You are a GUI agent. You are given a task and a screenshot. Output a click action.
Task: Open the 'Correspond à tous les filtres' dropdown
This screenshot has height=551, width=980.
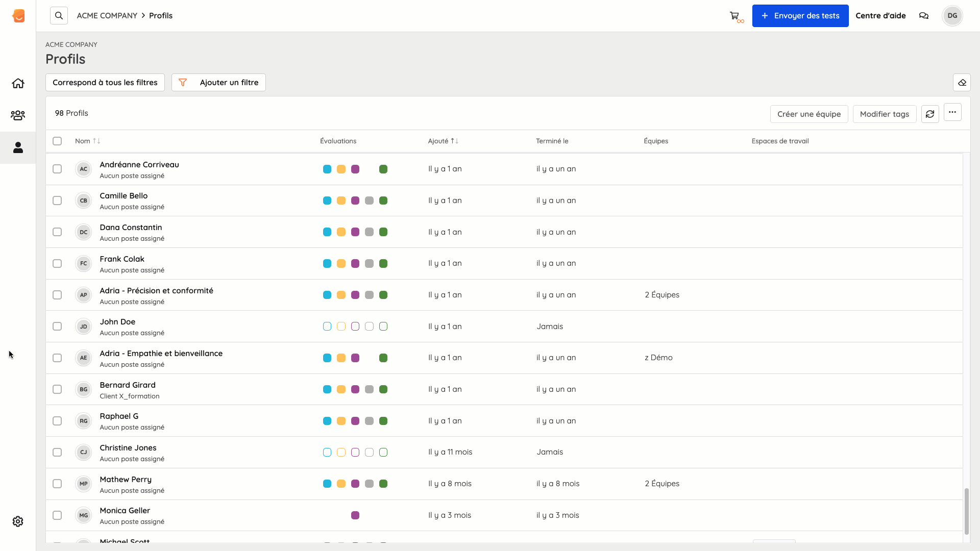[105, 83]
